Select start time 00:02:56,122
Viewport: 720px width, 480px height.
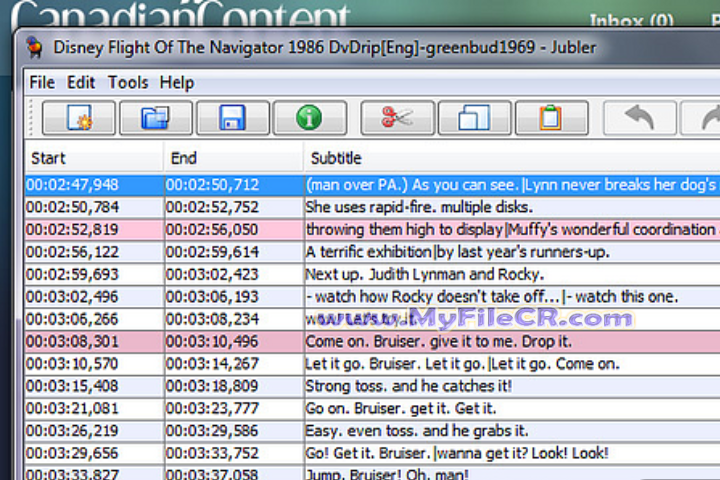click(x=72, y=252)
